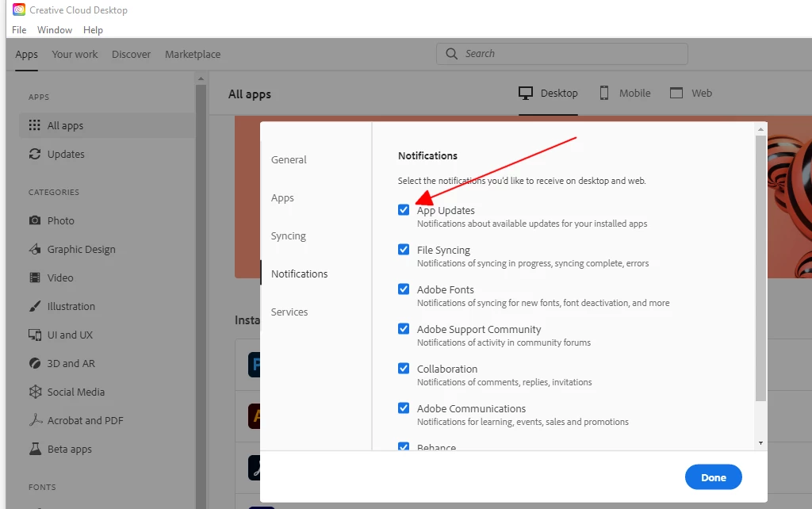Screen dimensions: 812x509
Task: Click the All apps grid icon
Action: point(35,125)
